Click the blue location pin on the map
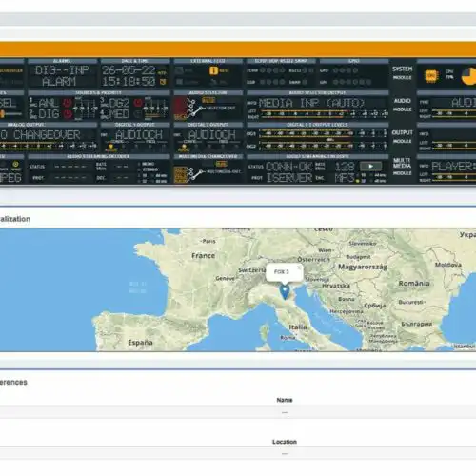Screen dimensions: 476x476 tap(285, 292)
